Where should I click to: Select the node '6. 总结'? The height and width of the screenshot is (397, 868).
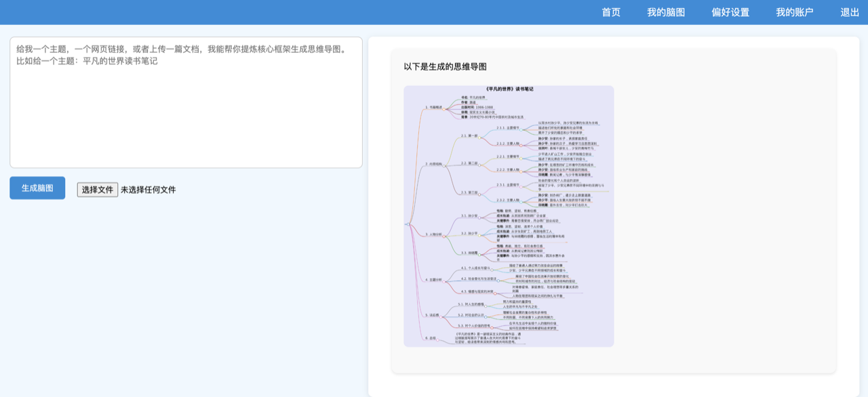(431, 337)
